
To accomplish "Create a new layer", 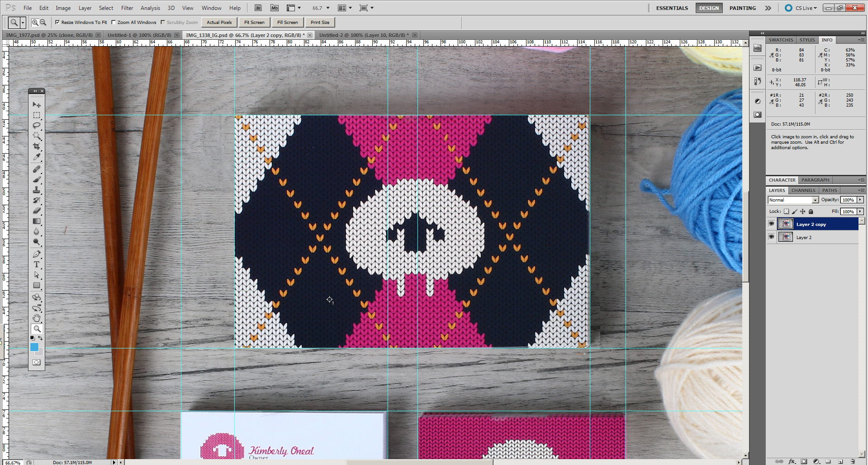I will coord(840,461).
